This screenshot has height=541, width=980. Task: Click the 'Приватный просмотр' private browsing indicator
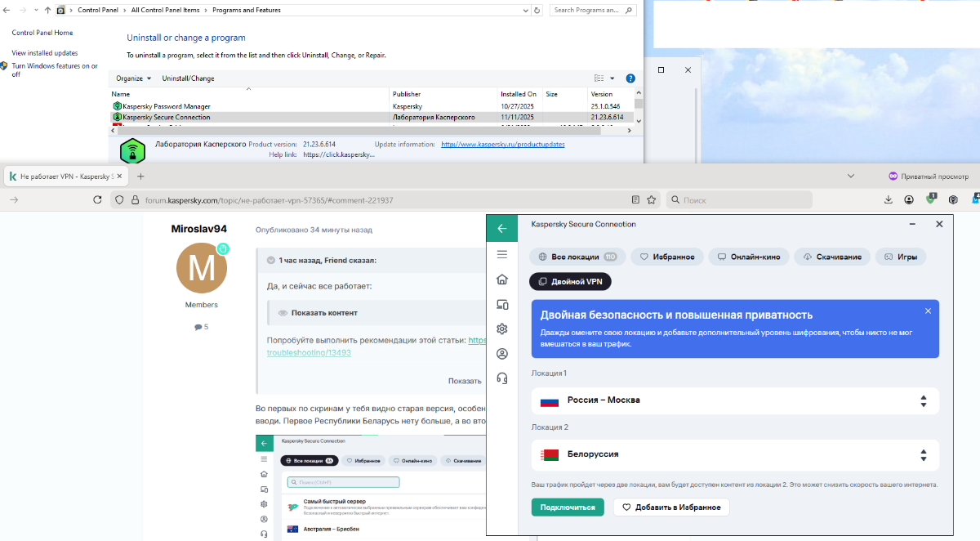pos(929,176)
